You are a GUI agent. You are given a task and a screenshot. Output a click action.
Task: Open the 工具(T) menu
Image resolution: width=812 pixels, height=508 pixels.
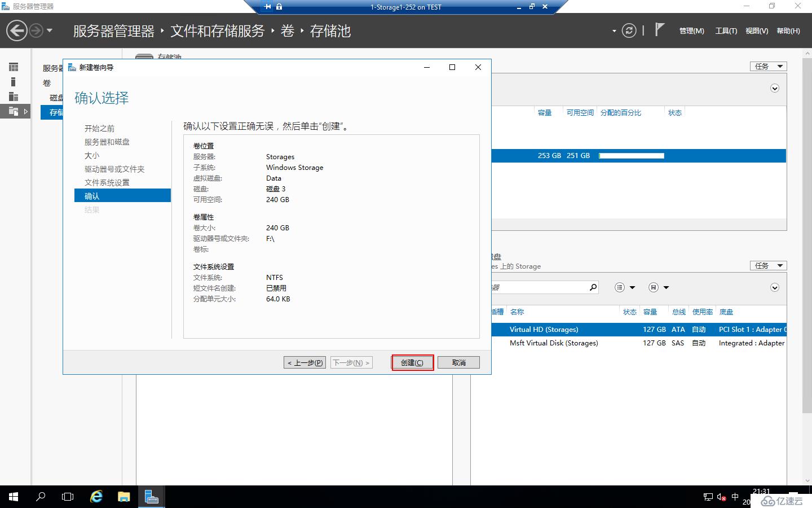click(x=726, y=31)
